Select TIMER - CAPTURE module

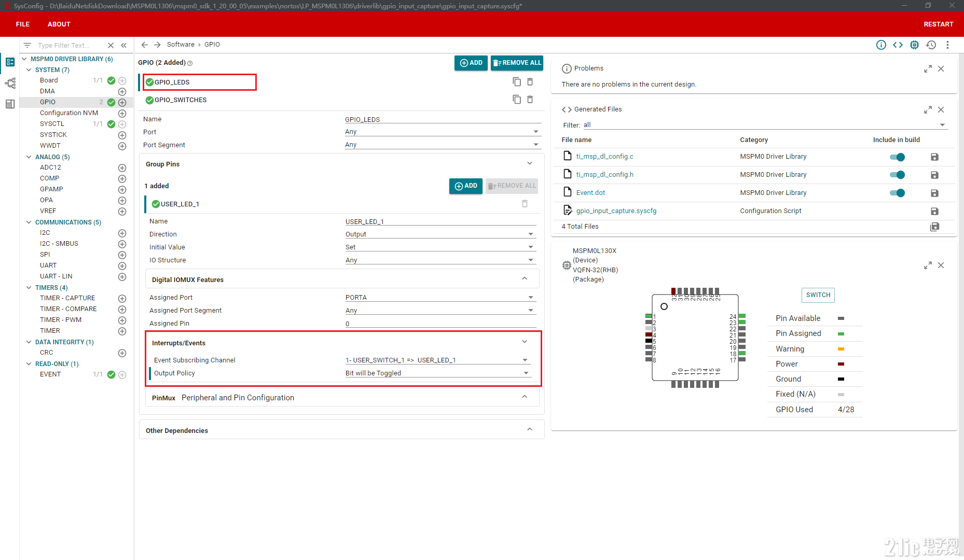[x=67, y=298]
